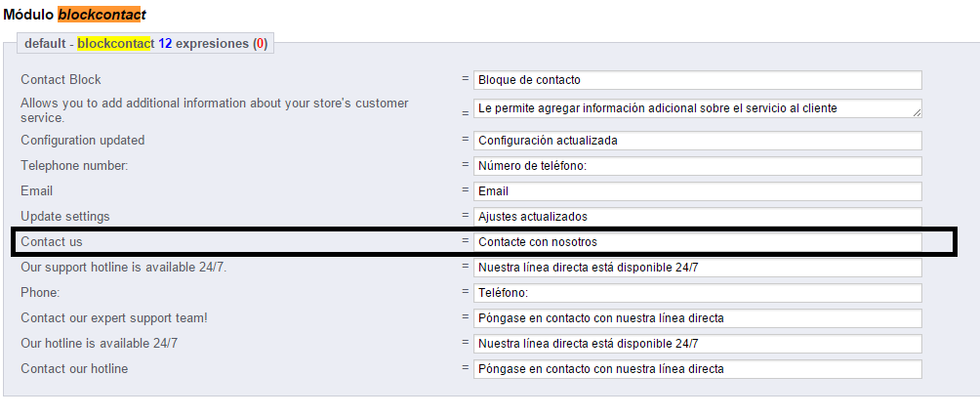Click translation field for "Contact our hotline"

697,369
